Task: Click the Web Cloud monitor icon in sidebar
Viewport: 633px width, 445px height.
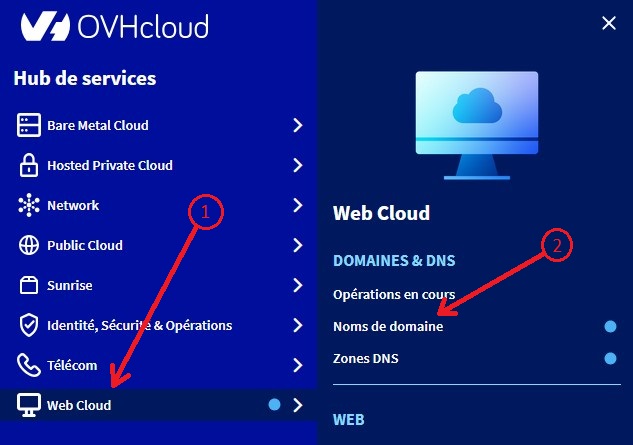Action: 29,405
